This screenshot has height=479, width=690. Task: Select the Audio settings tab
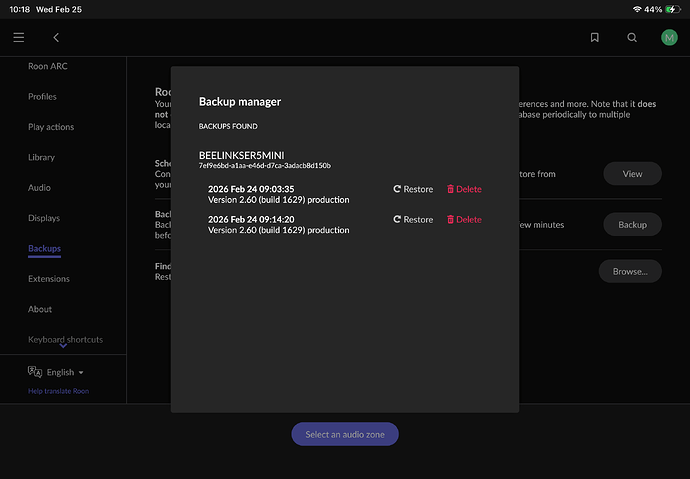(x=39, y=188)
